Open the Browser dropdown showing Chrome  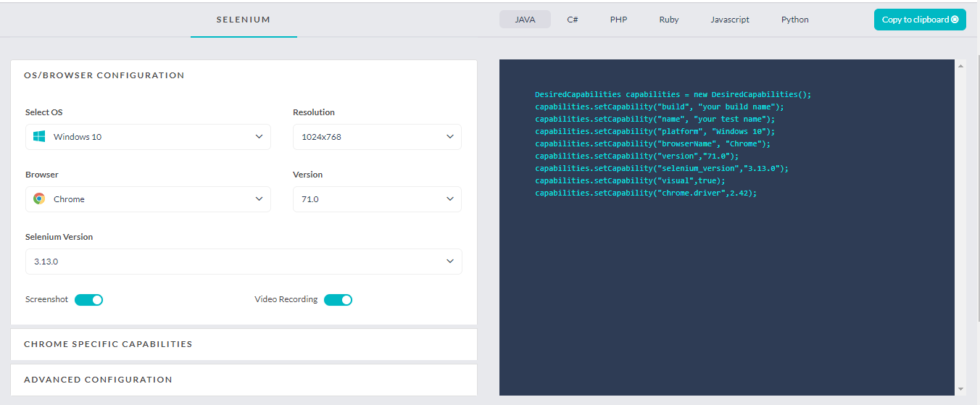(x=148, y=199)
